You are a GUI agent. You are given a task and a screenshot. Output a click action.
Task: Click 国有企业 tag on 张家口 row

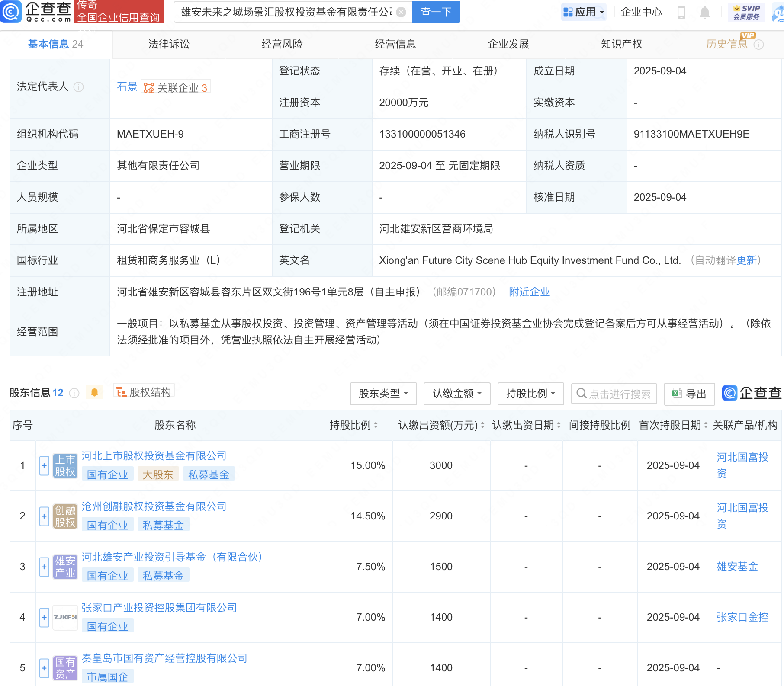click(107, 627)
